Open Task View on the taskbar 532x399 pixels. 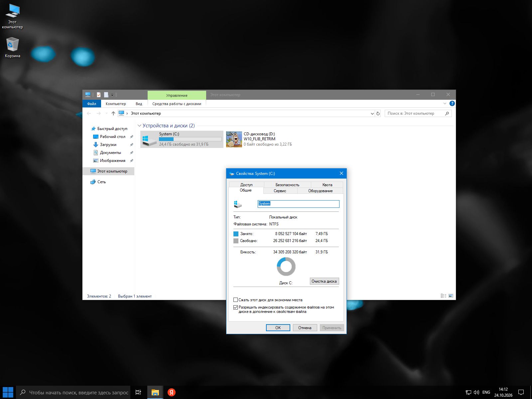tap(138, 392)
